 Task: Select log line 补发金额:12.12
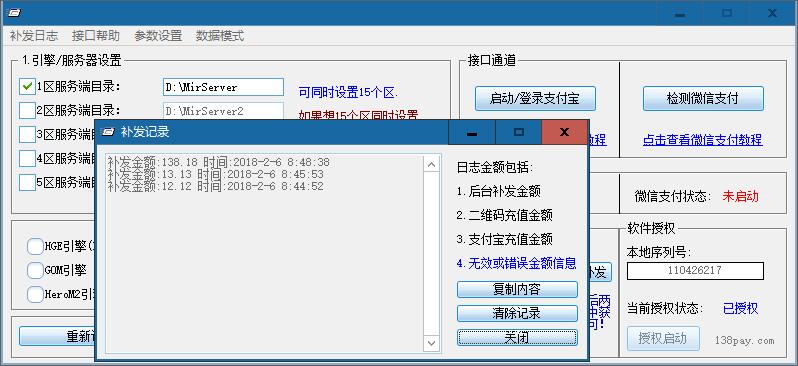pyautogui.click(x=216, y=187)
